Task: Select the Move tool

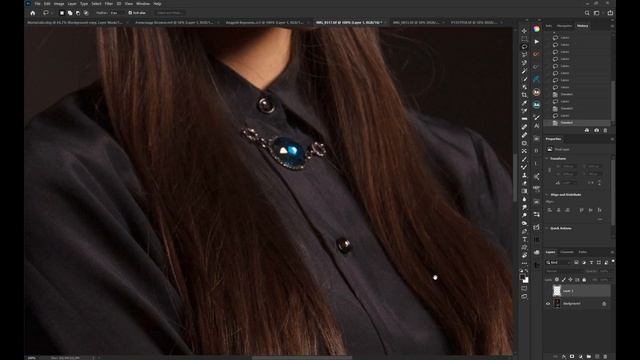Action: [524, 31]
